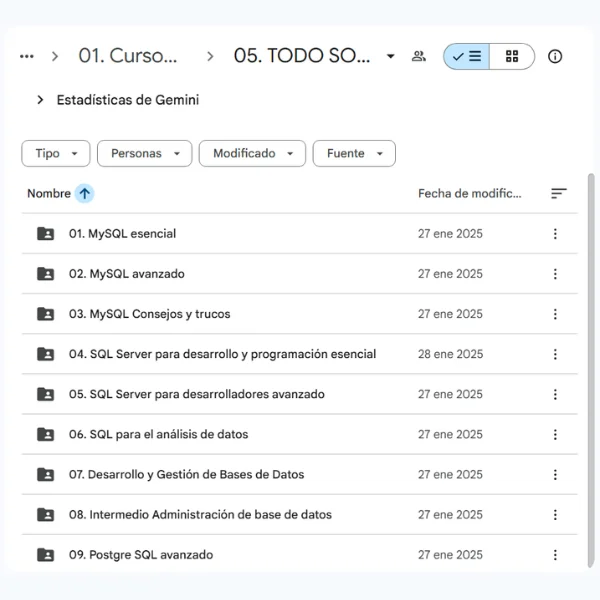Open the Modificado filter dropdown
The height and width of the screenshot is (600, 600).
tap(252, 153)
